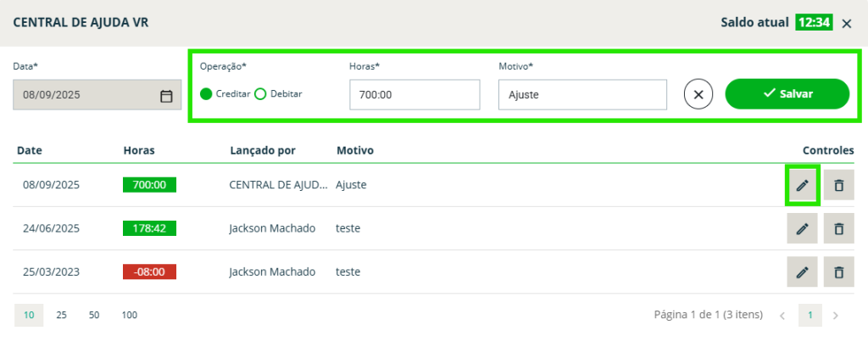Go to next page arrow

(x=836, y=316)
